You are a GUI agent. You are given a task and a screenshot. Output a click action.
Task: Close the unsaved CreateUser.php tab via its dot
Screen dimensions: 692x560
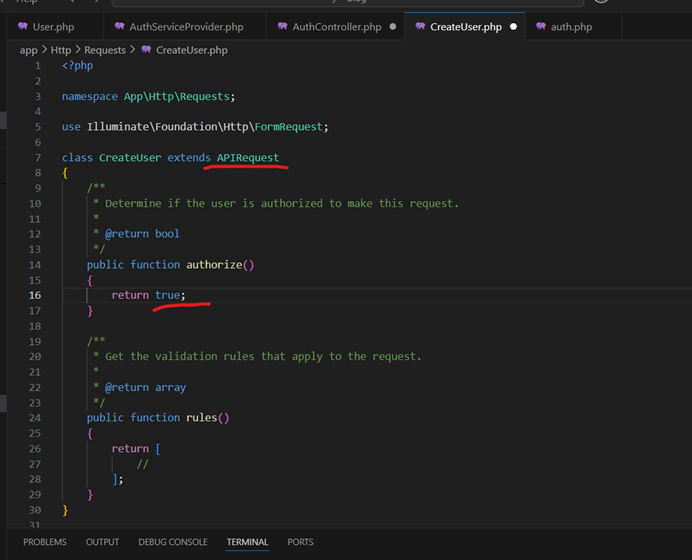[x=513, y=27]
